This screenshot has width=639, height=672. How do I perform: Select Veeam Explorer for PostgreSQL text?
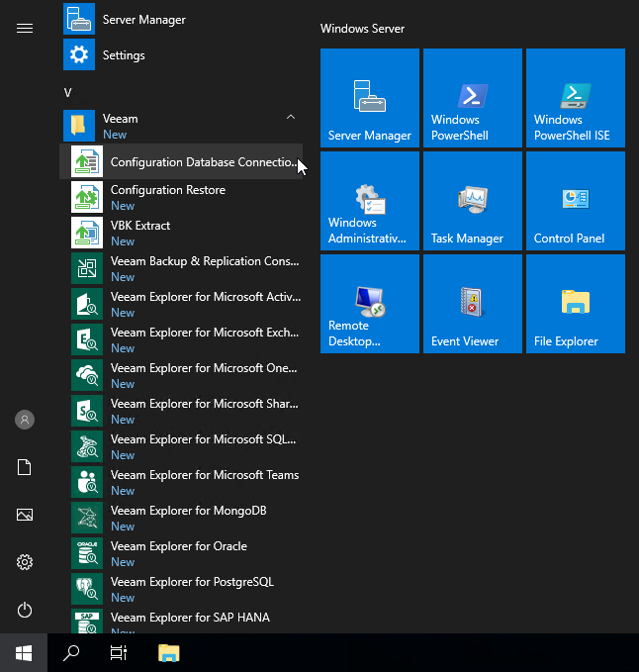[x=192, y=582]
